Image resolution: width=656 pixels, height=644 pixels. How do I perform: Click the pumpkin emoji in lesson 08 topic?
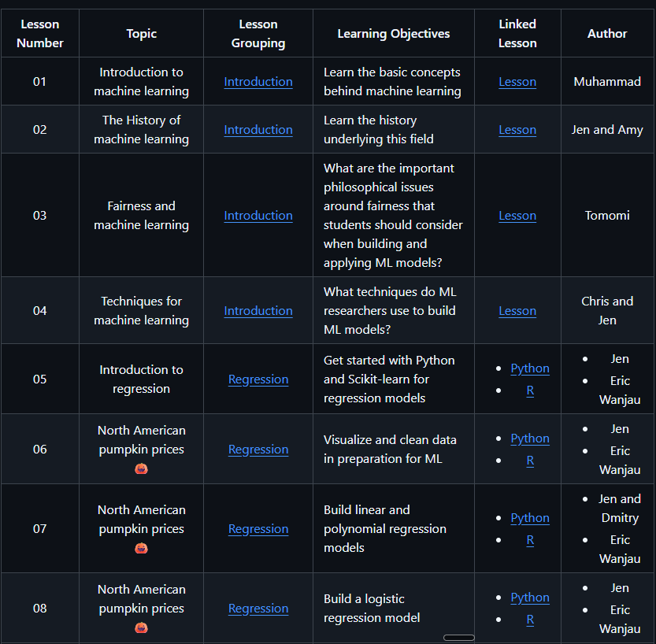[x=142, y=627]
